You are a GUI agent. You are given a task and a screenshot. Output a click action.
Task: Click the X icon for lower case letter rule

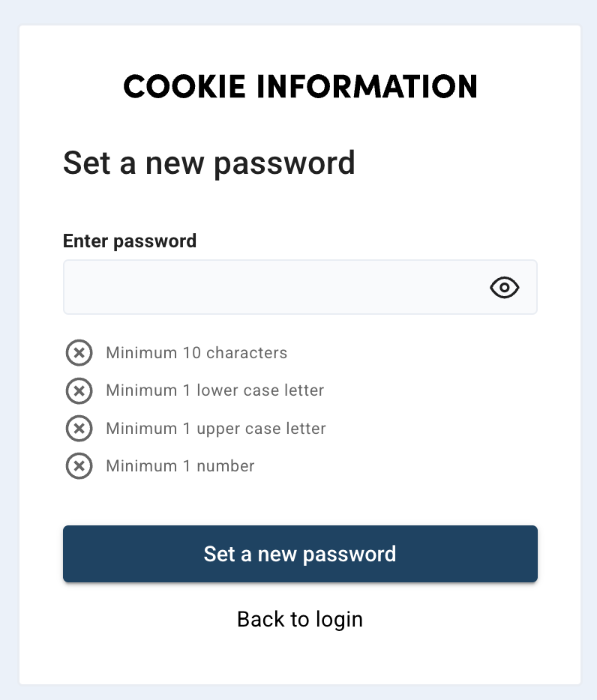coord(79,390)
